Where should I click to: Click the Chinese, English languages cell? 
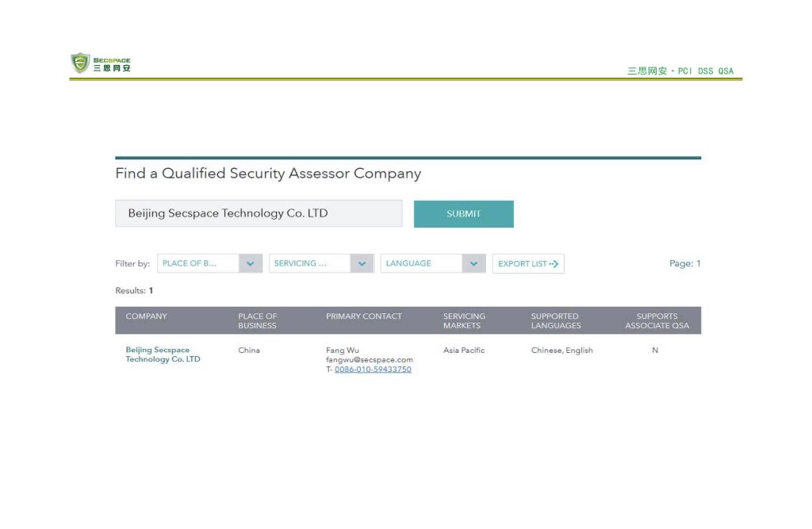point(562,351)
